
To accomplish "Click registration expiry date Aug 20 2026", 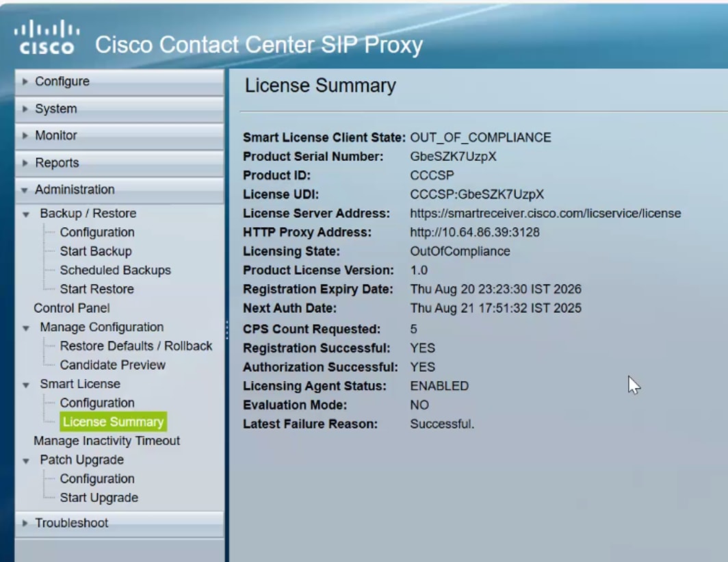I will click(x=496, y=289).
